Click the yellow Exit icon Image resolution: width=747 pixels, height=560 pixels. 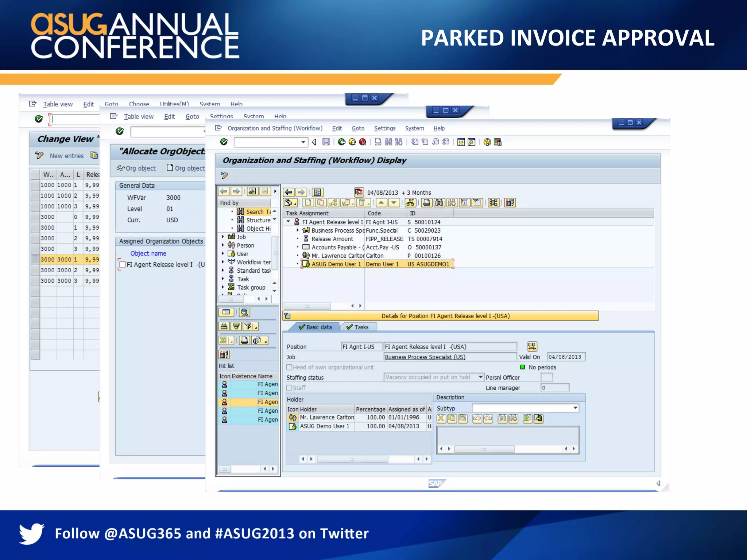coord(352,142)
